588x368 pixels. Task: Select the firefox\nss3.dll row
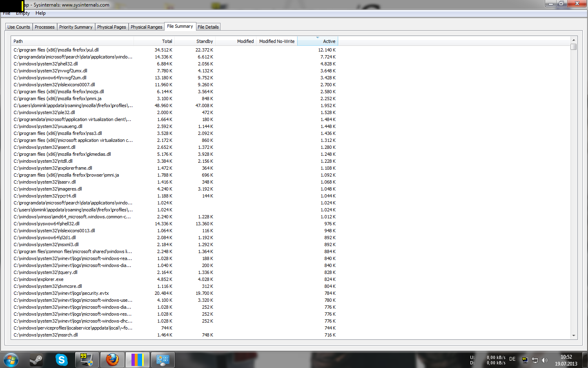[175, 133]
